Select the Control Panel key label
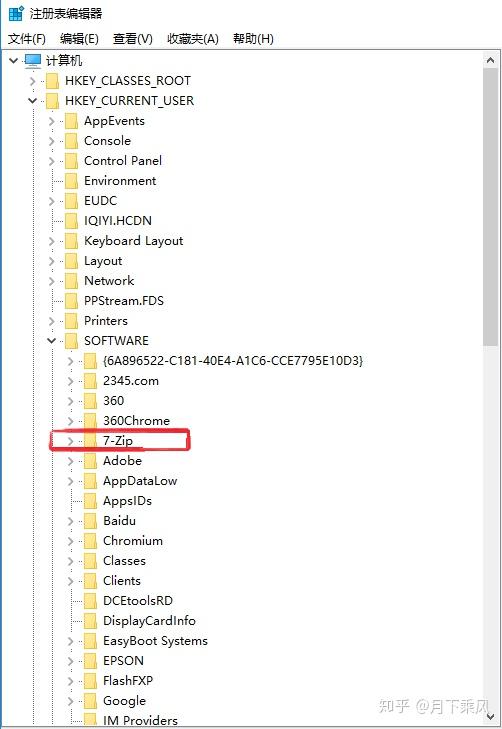This screenshot has width=502, height=729. (x=123, y=161)
